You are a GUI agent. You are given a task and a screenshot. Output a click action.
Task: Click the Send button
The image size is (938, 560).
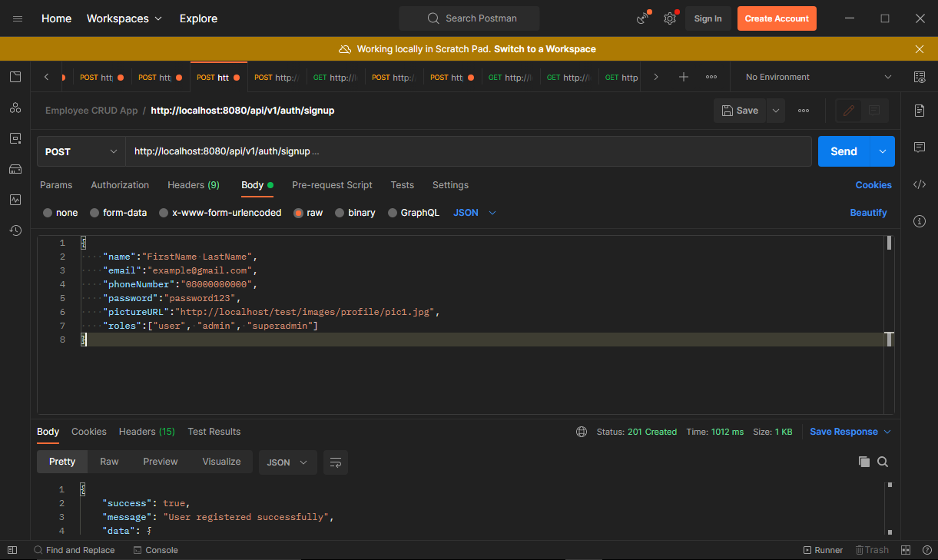843,151
